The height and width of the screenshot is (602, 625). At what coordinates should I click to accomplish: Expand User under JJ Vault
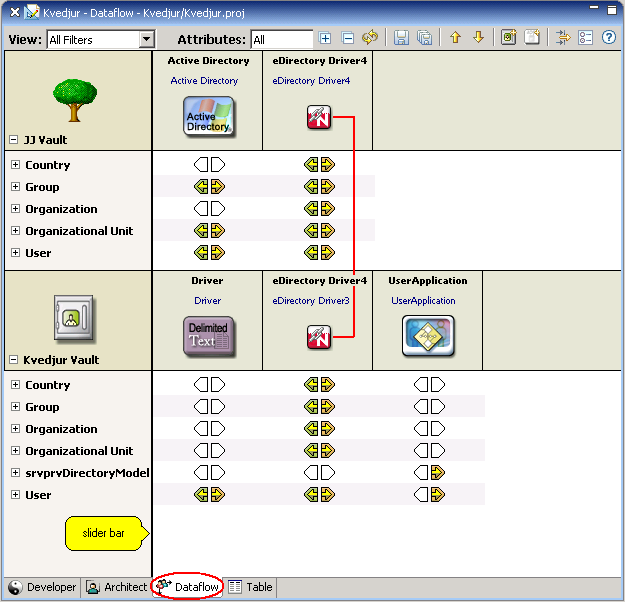(x=15, y=252)
